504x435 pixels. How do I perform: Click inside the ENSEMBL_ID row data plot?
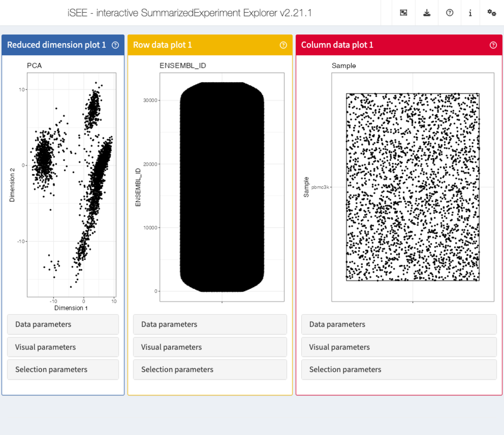pos(222,187)
